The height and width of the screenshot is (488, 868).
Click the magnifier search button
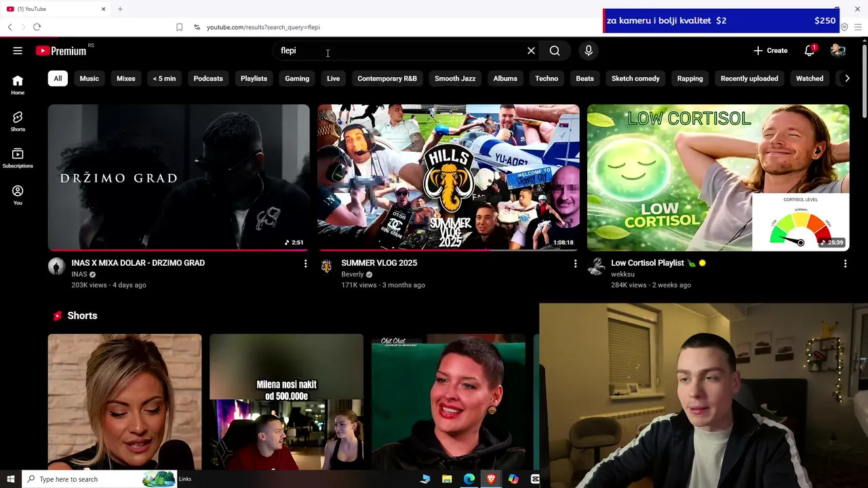555,51
